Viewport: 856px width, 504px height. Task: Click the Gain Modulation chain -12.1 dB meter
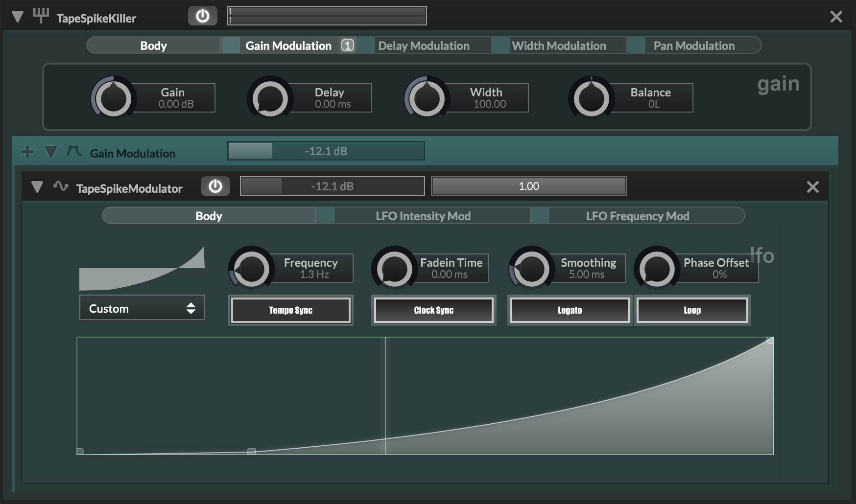326,151
